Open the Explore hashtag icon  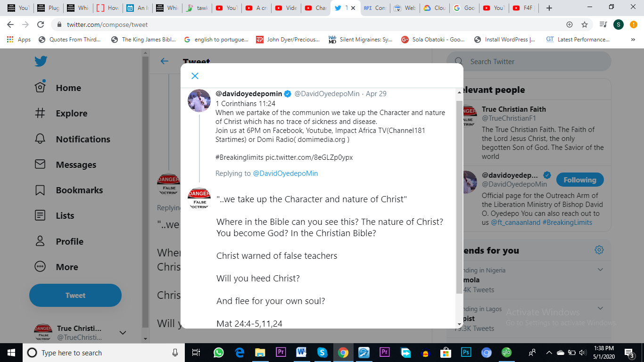[x=41, y=113]
